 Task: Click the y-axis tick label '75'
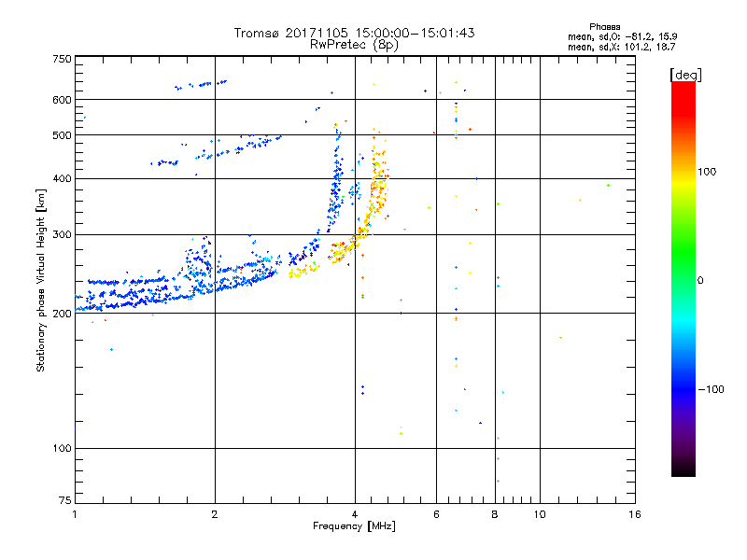tap(65, 500)
